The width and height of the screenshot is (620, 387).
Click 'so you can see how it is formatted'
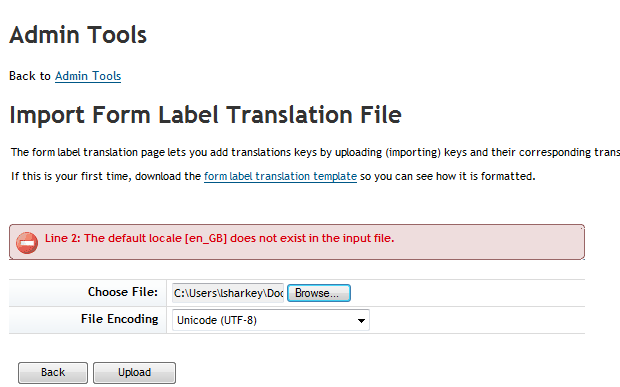click(448, 176)
